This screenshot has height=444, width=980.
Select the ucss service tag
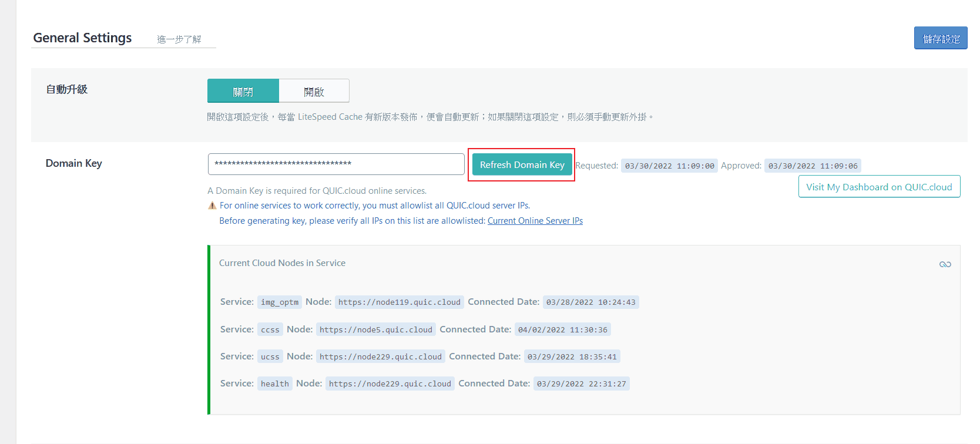(x=270, y=356)
